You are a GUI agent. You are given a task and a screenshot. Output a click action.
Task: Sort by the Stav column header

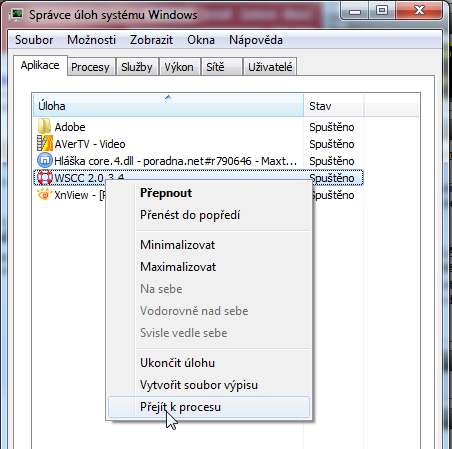click(334, 106)
